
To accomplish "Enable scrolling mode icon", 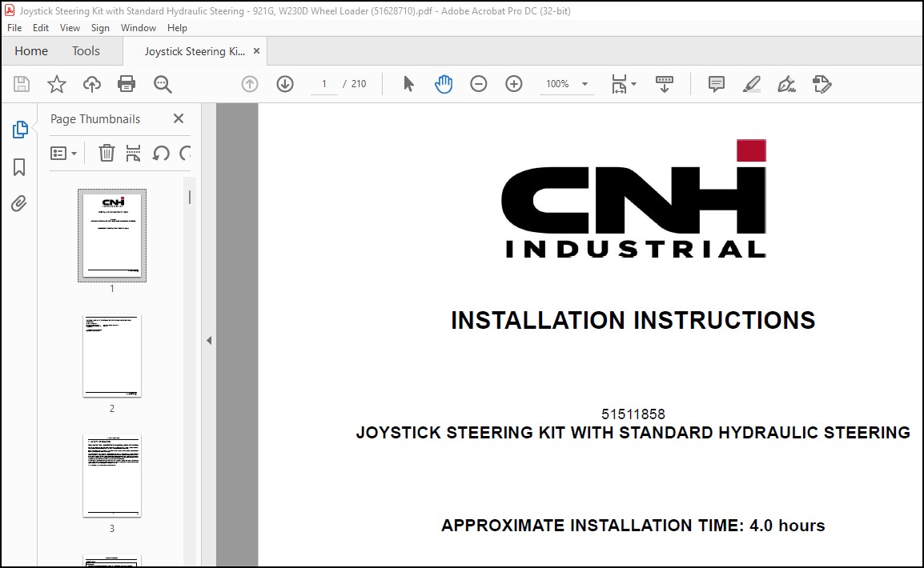I will pyautogui.click(x=664, y=84).
